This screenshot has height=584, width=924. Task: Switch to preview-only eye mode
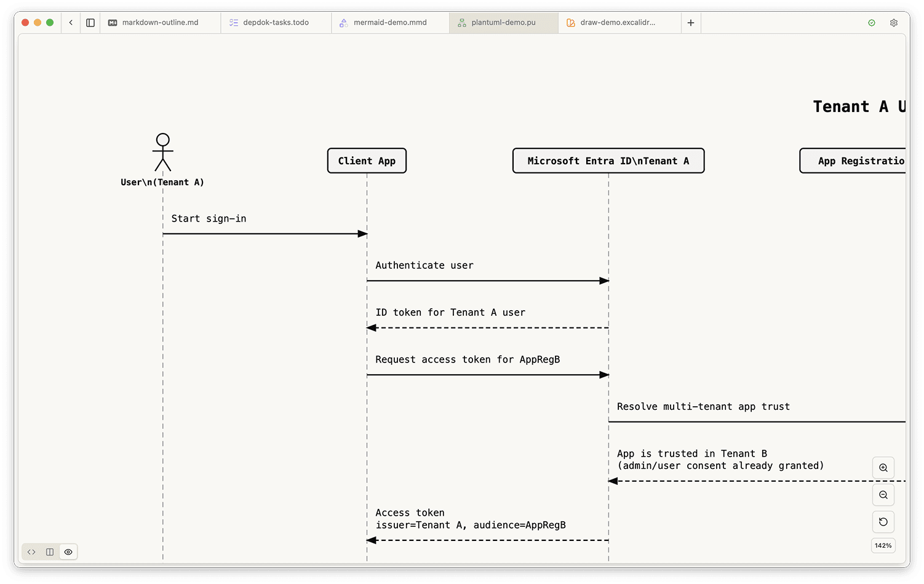pyautogui.click(x=68, y=552)
